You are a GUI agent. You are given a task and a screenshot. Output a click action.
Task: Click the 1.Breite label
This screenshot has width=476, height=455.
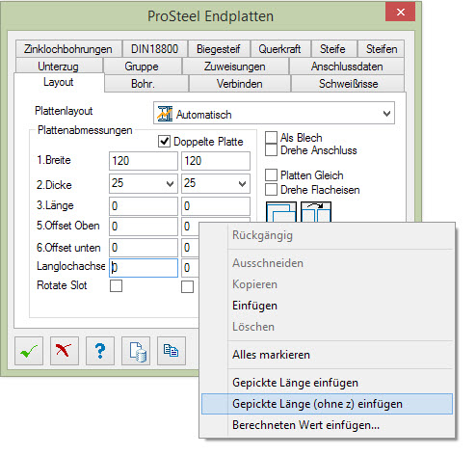[x=54, y=160]
